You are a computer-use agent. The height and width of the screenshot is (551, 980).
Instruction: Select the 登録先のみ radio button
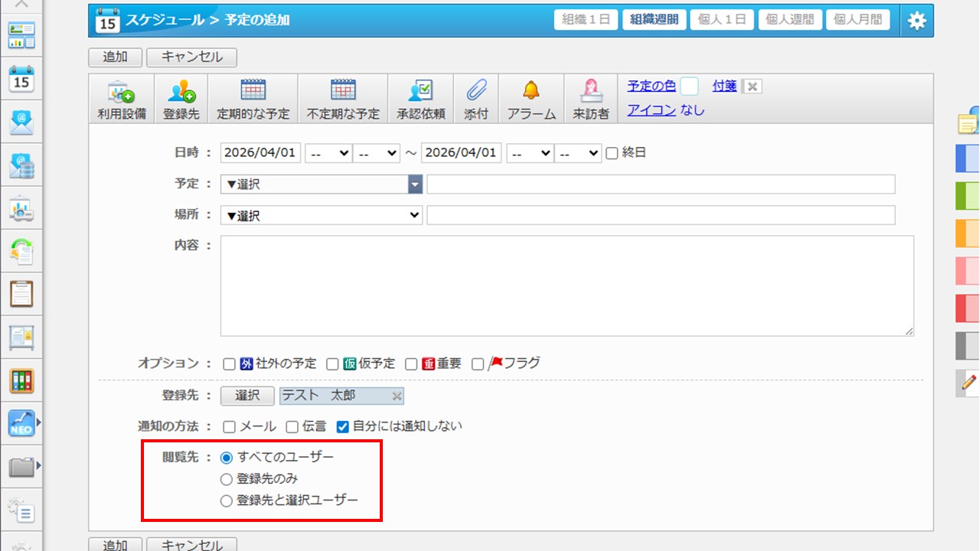tap(226, 479)
